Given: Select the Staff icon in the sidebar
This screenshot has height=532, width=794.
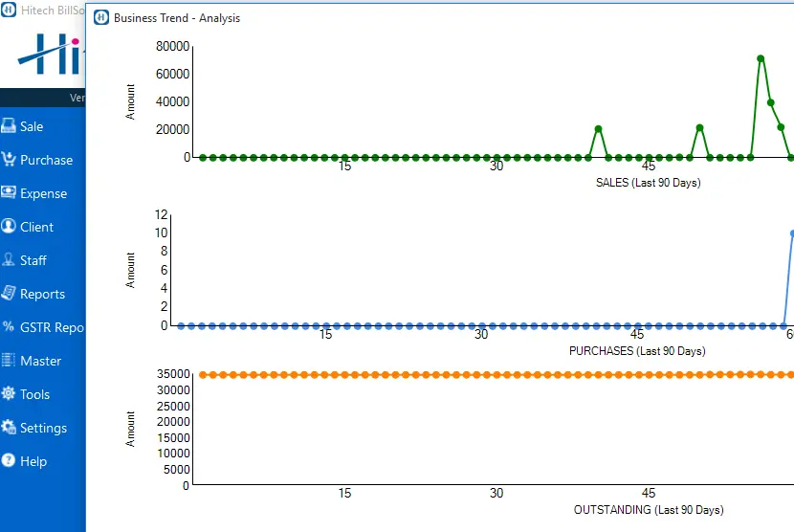Looking at the screenshot, I should click(9, 260).
